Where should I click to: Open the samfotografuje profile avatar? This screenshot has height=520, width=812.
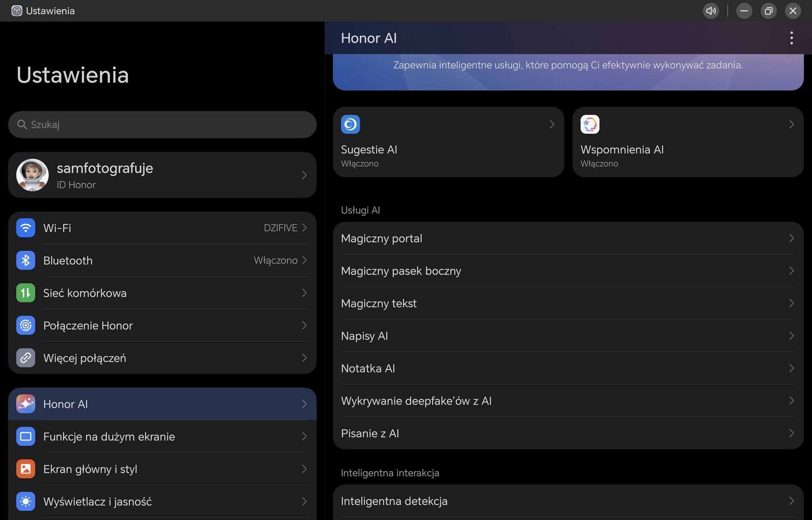[32, 175]
